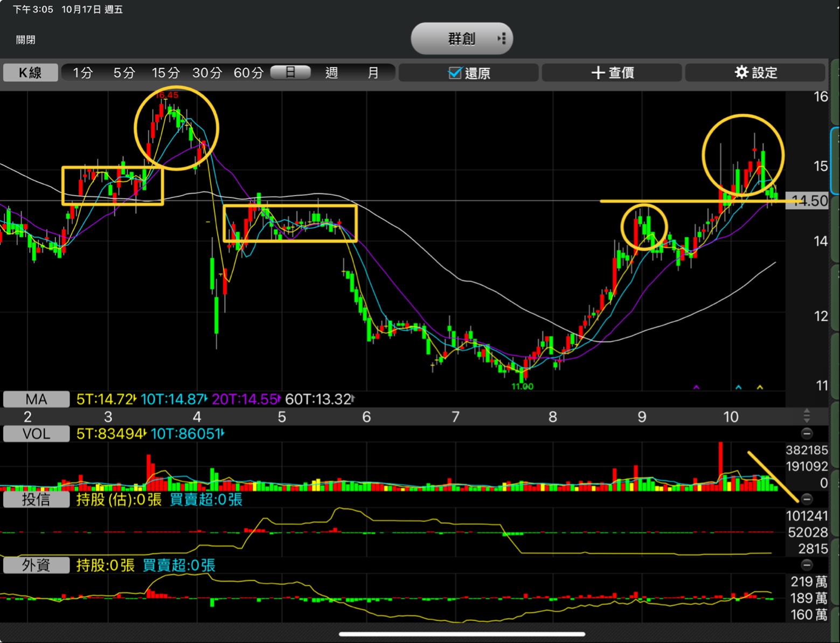Tap the purple arrow marker on chart
This screenshot has width=840, height=643.
[x=696, y=387]
